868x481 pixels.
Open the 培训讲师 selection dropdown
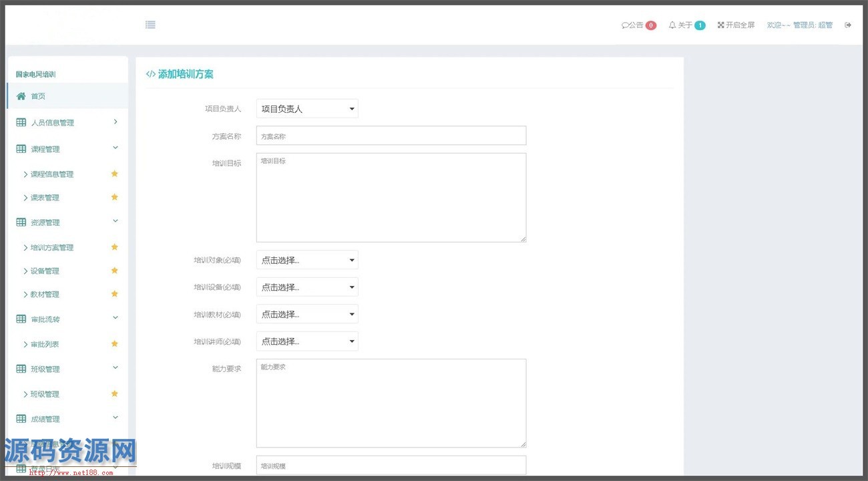307,341
